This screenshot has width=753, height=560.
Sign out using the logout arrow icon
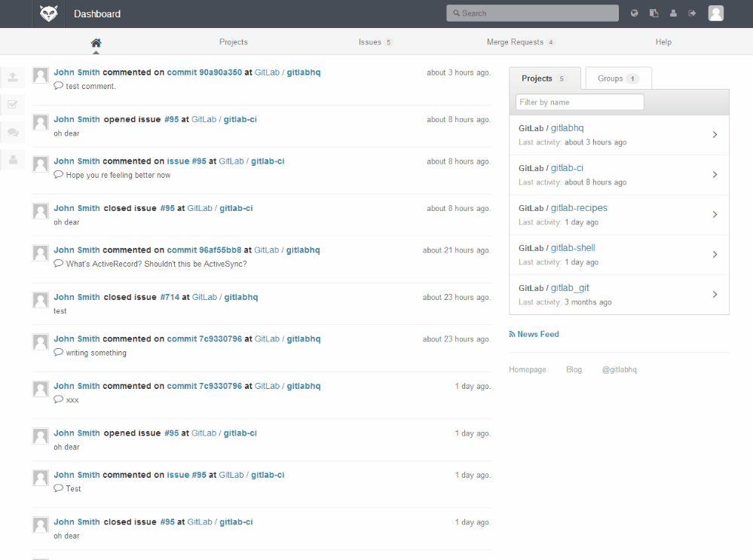tap(692, 13)
